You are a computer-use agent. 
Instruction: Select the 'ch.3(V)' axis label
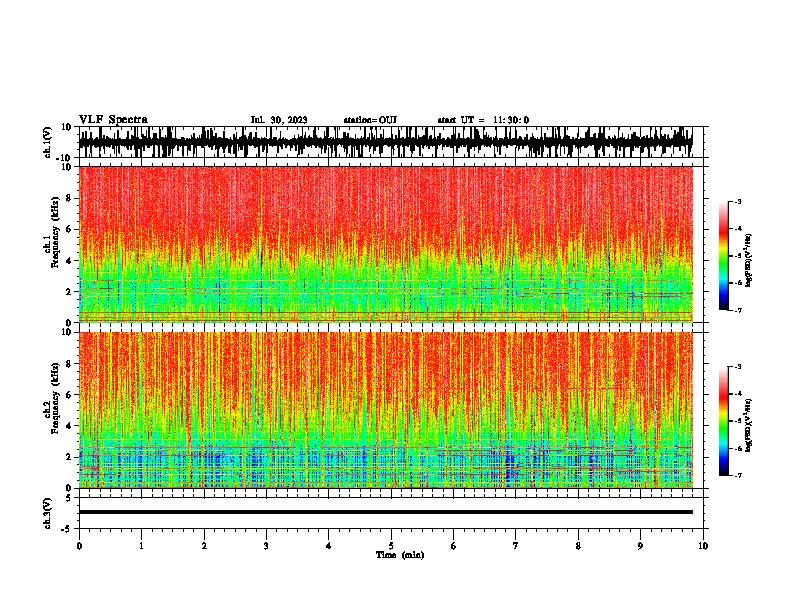[x=48, y=513]
